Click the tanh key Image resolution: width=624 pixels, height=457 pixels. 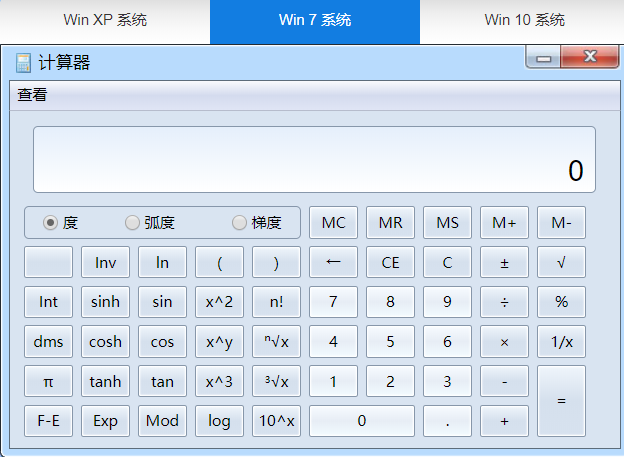tap(105, 381)
